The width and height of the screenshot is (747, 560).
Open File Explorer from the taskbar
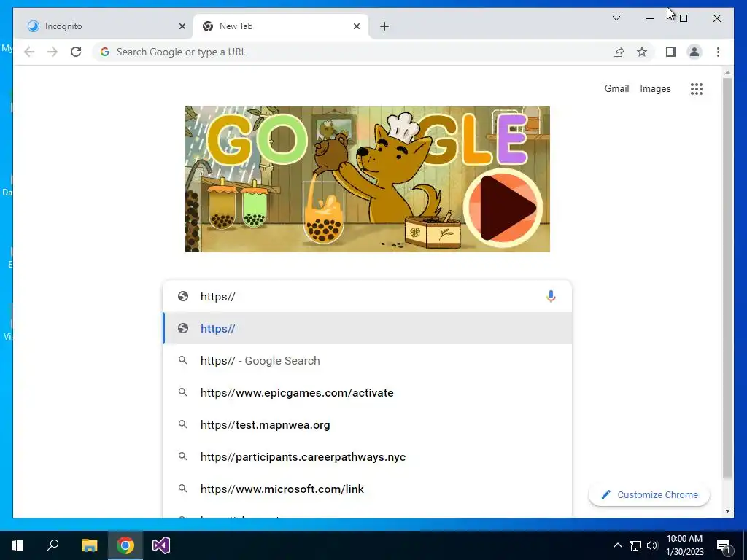pyautogui.click(x=89, y=545)
